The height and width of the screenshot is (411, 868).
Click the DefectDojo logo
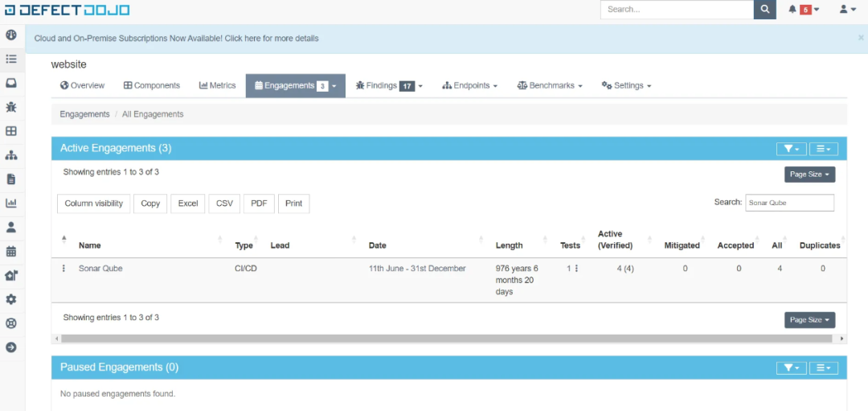[68, 10]
